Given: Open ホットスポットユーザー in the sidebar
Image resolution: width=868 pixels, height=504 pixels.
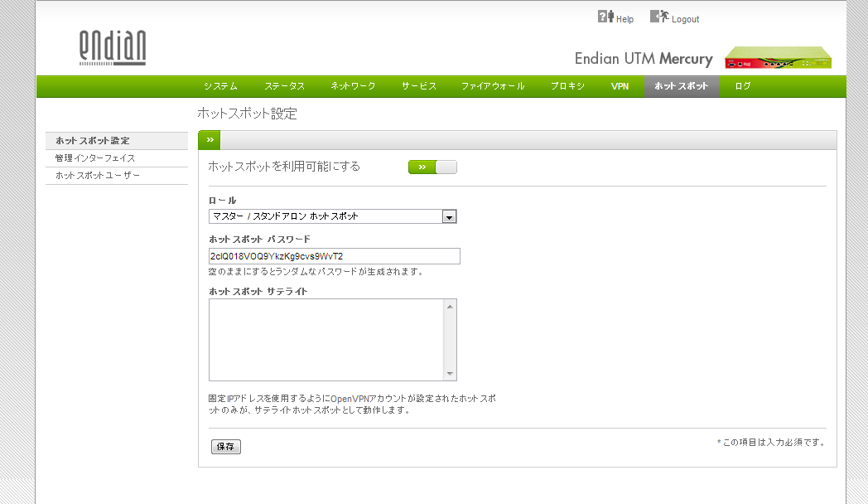Looking at the screenshot, I should coord(117,176).
